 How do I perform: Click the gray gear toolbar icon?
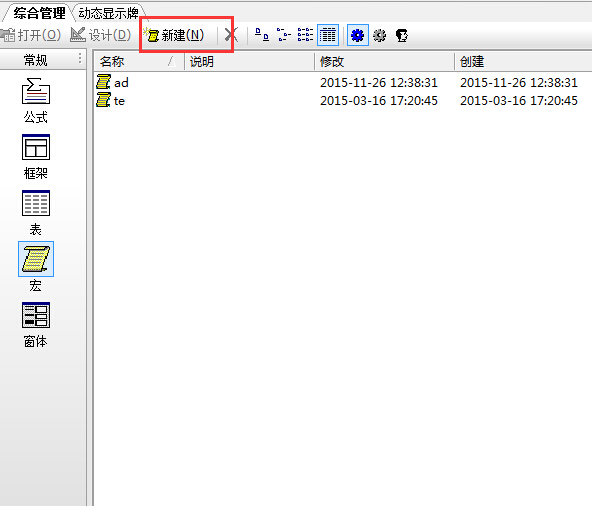(x=379, y=35)
